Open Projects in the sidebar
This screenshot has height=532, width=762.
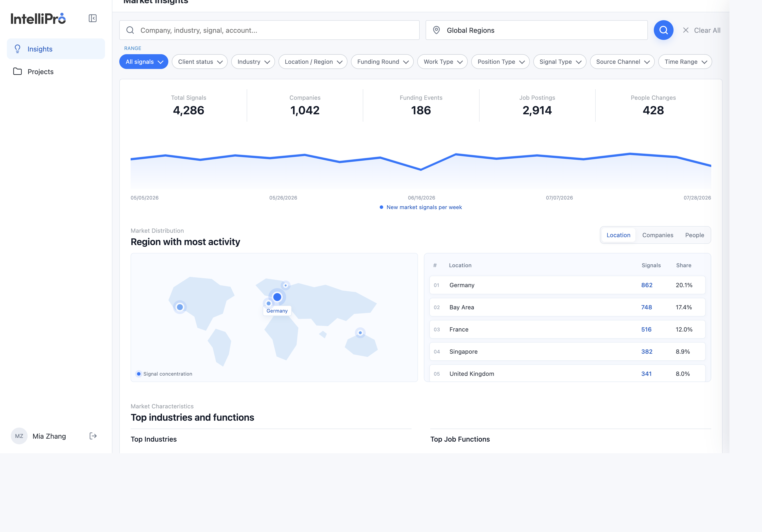point(56,71)
